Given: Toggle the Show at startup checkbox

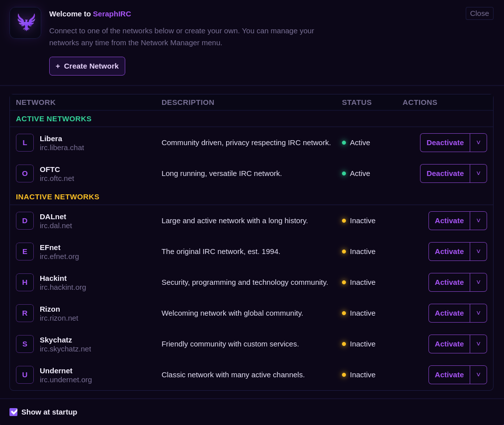Looking at the screenshot, I should (13, 412).
